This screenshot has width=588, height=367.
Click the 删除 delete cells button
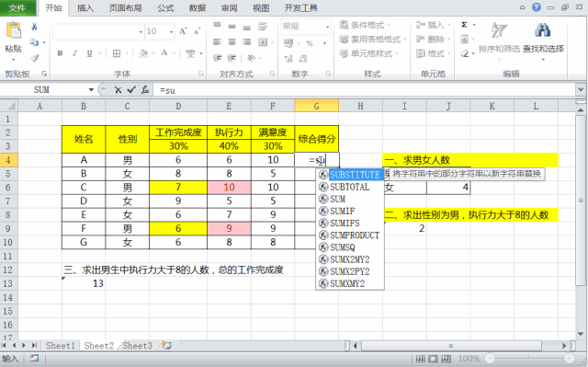click(433, 39)
